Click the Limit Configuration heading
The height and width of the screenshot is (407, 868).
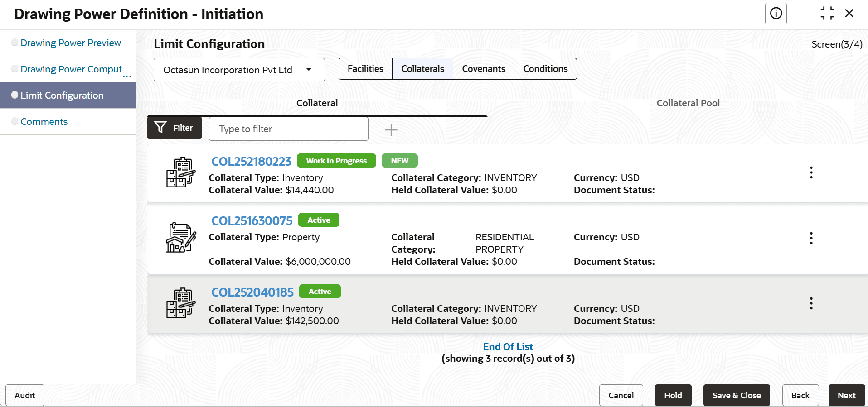coord(209,44)
